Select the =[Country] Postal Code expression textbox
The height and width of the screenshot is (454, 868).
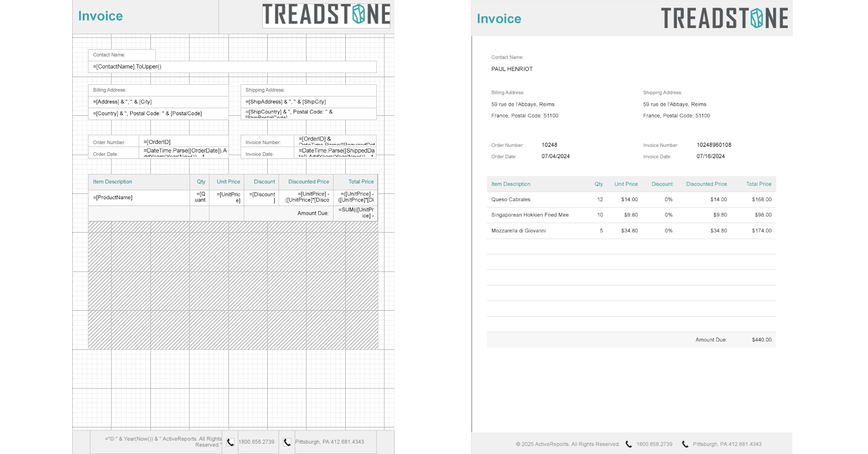[158, 113]
